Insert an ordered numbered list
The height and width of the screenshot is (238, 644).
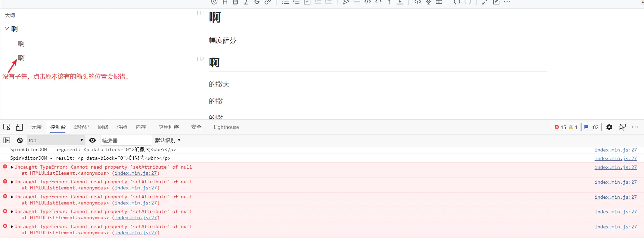296,2
